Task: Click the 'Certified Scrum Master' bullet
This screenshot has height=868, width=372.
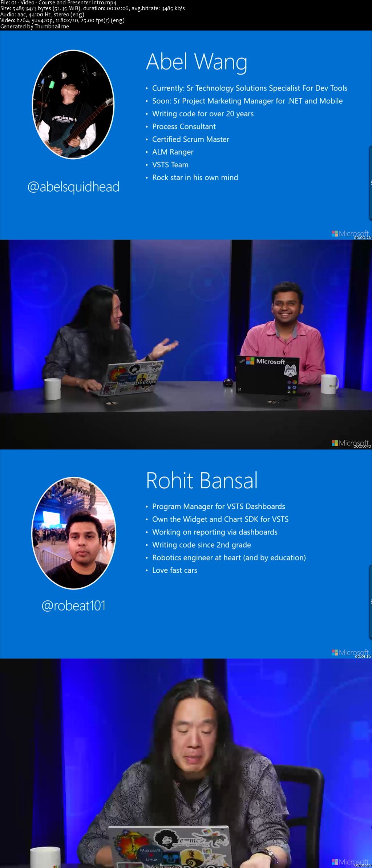Action: [x=191, y=139]
